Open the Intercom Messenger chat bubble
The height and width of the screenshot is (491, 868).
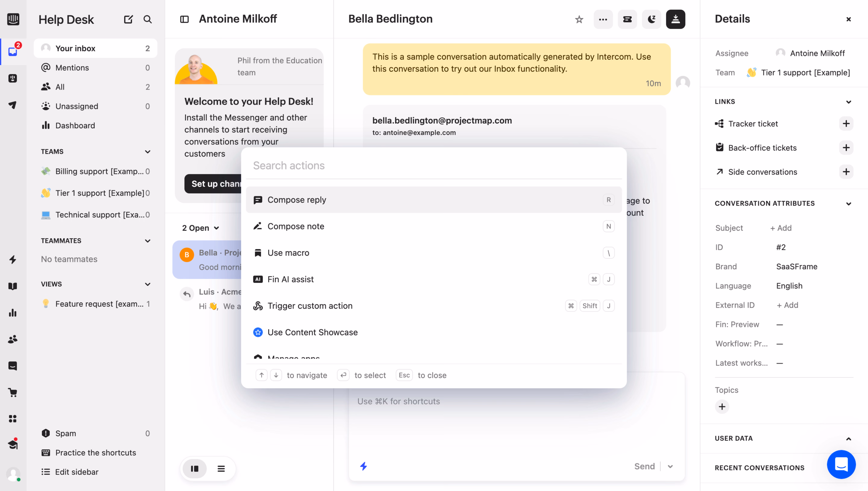click(x=841, y=464)
